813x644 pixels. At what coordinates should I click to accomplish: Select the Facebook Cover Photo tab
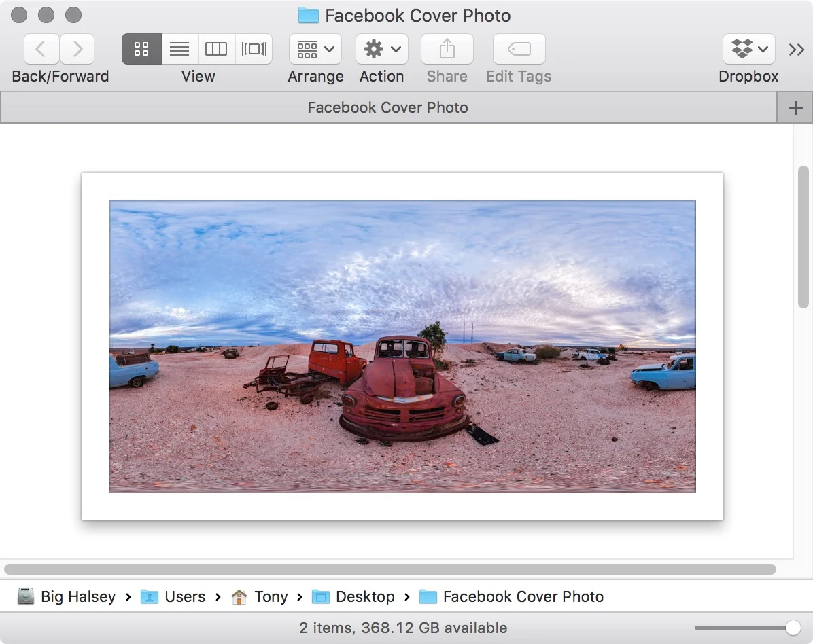click(387, 107)
